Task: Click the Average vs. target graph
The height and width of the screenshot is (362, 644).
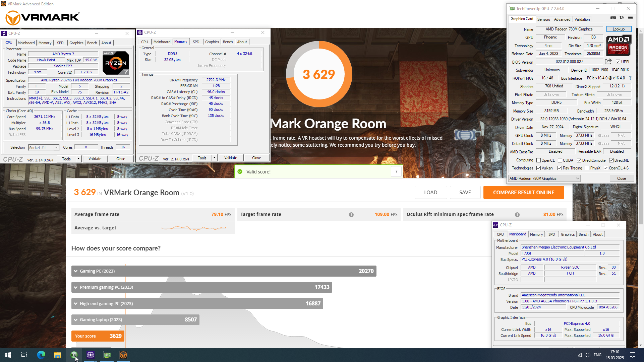Action: tap(193, 228)
